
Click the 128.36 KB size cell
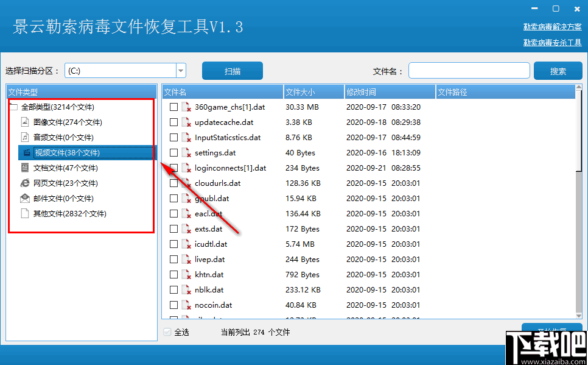coord(303,183)
